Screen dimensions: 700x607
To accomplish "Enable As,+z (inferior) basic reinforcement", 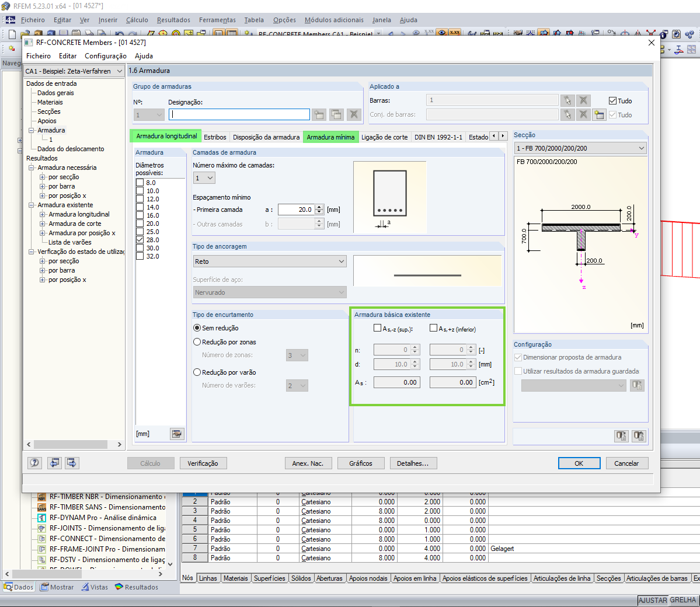I will (433, 328).
